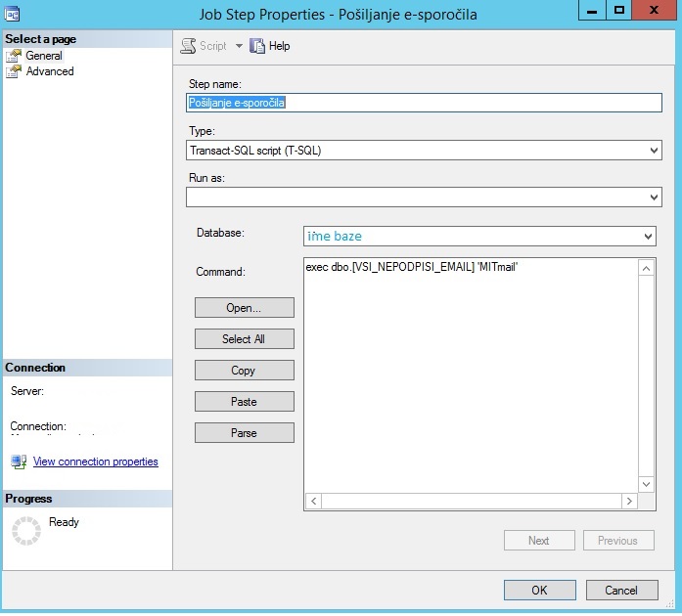This screenshot has height=616, width=682.
Task: Click the horizontal scrollbar right arrow
Action: pyautogui.click(x=629, y=502)
